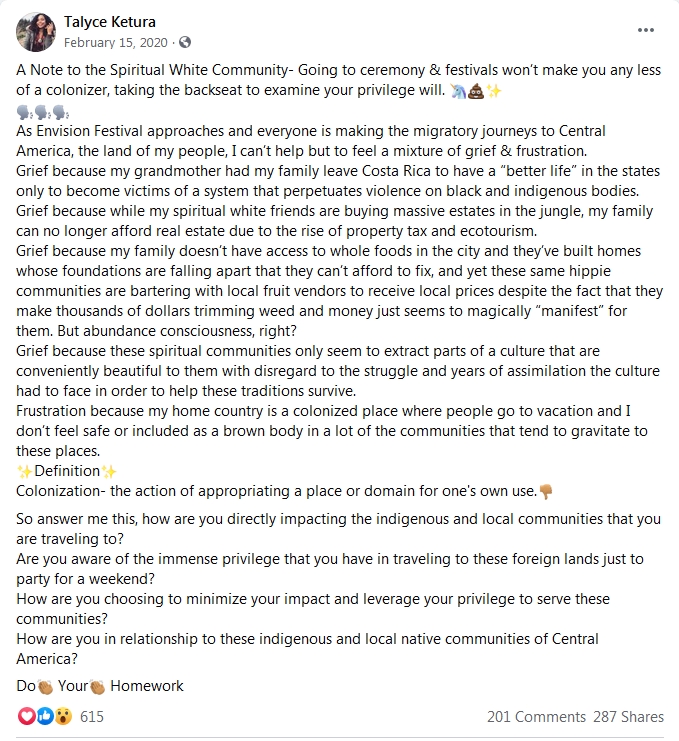
Task: Click the last speaking-head emoji
Action: point(60,112)
